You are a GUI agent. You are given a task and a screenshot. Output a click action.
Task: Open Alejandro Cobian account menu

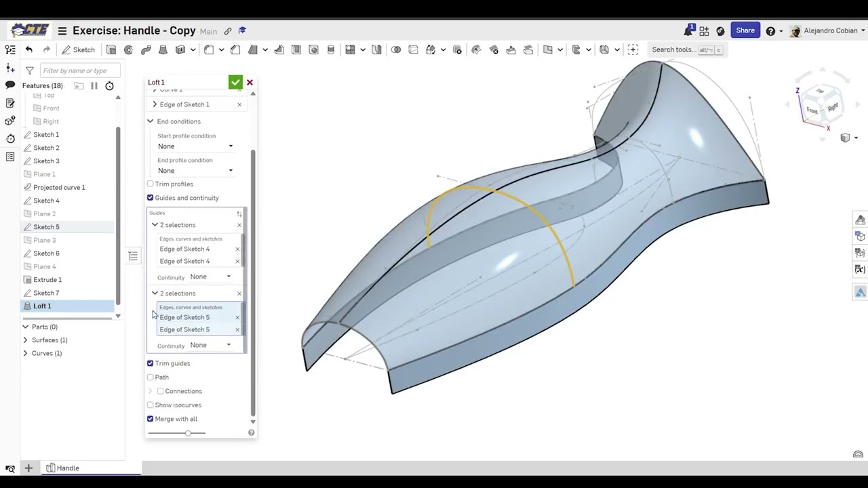828,30
